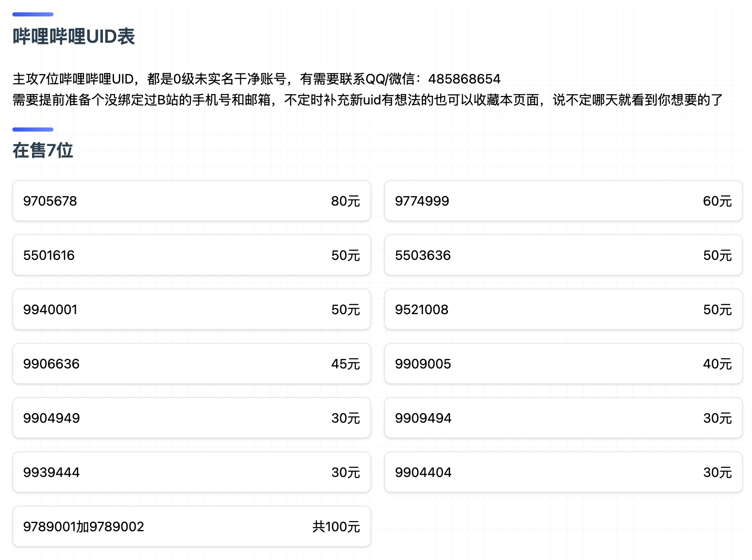Select the 9789001加9789002 bundle card
Screen dimensions: 752x560
coord(191,527)
